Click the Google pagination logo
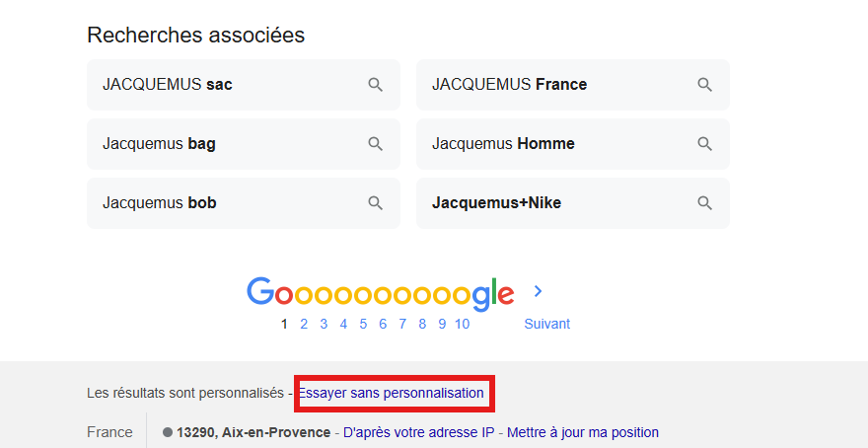 click(381, 293)
